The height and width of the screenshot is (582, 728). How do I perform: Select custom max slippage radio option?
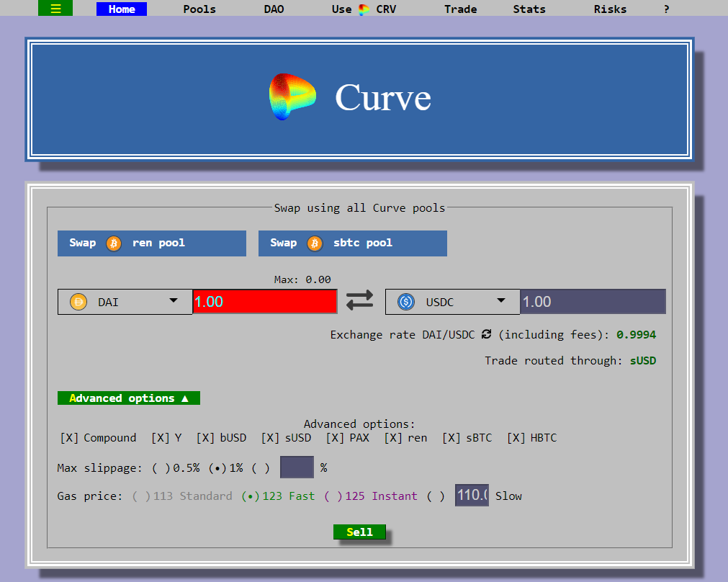(261, 467)
